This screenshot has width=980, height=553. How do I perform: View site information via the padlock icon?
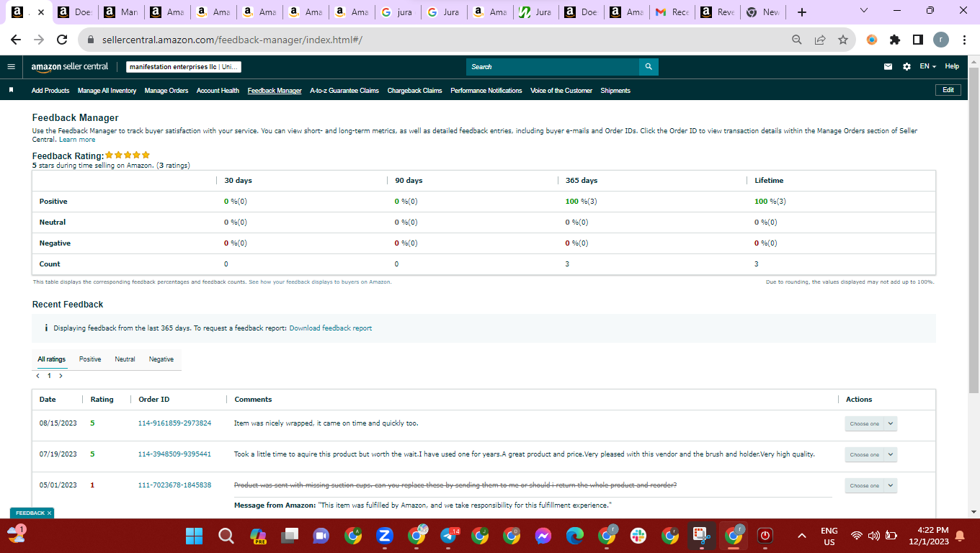(91, 40)
